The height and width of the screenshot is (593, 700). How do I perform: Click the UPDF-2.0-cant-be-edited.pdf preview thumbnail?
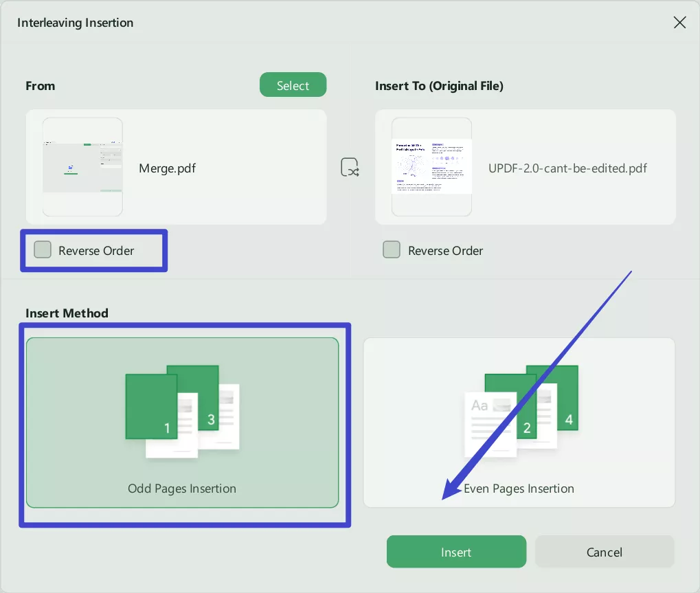coord(431,166)
